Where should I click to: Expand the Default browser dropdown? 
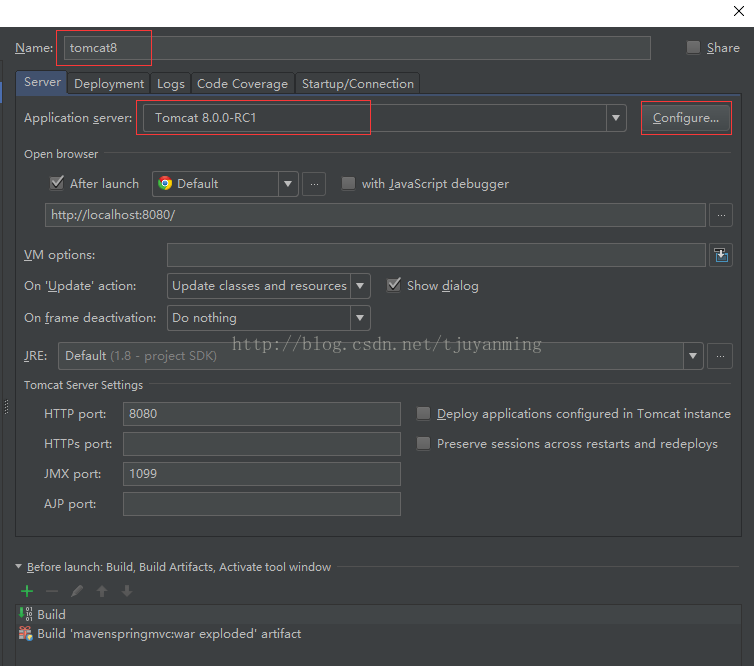[x=288, y=184]
